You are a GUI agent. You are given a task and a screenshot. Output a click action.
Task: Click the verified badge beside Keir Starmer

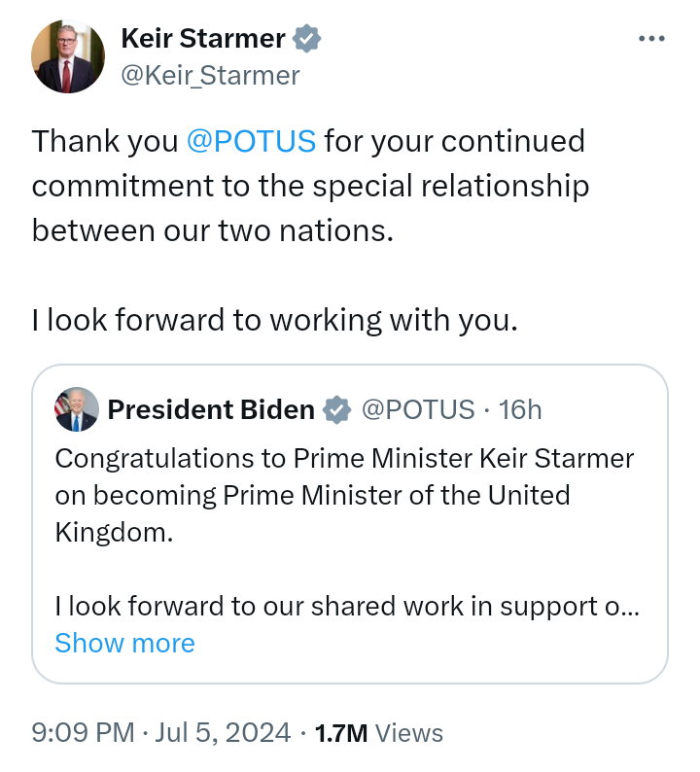pos(307,39)
